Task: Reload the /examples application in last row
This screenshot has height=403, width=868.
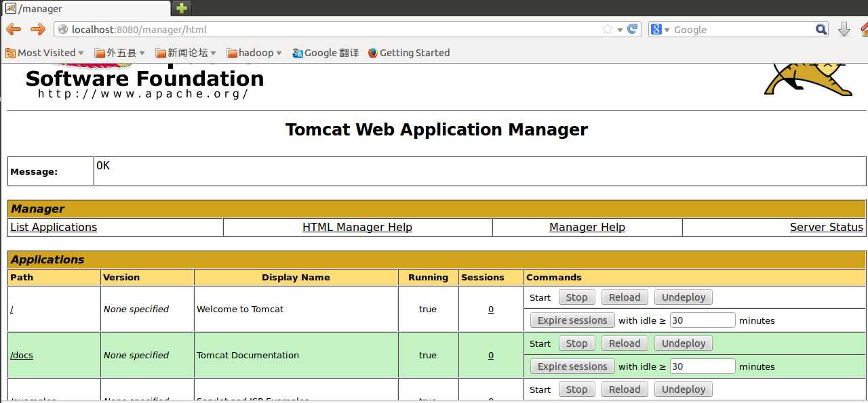Action: coord(625,389)
